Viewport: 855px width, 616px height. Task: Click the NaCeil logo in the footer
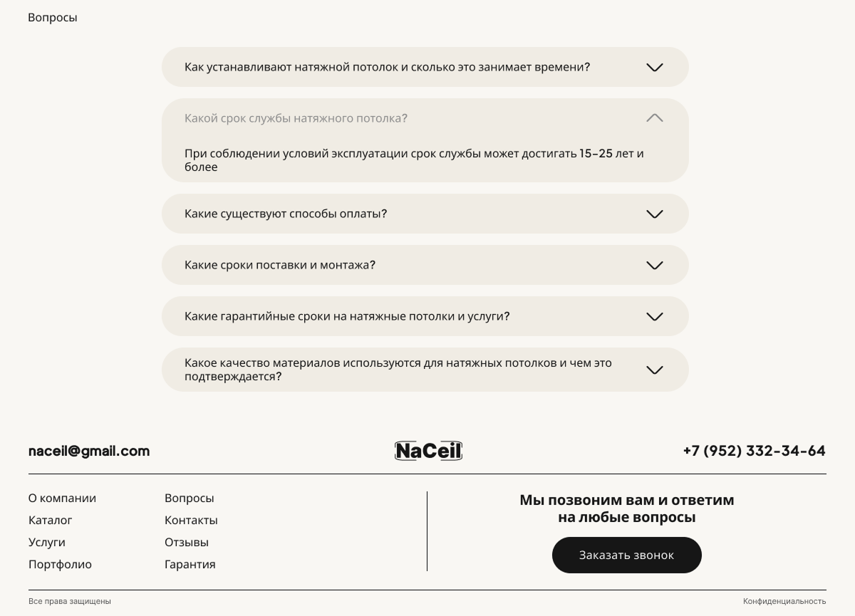click(428, 451)
